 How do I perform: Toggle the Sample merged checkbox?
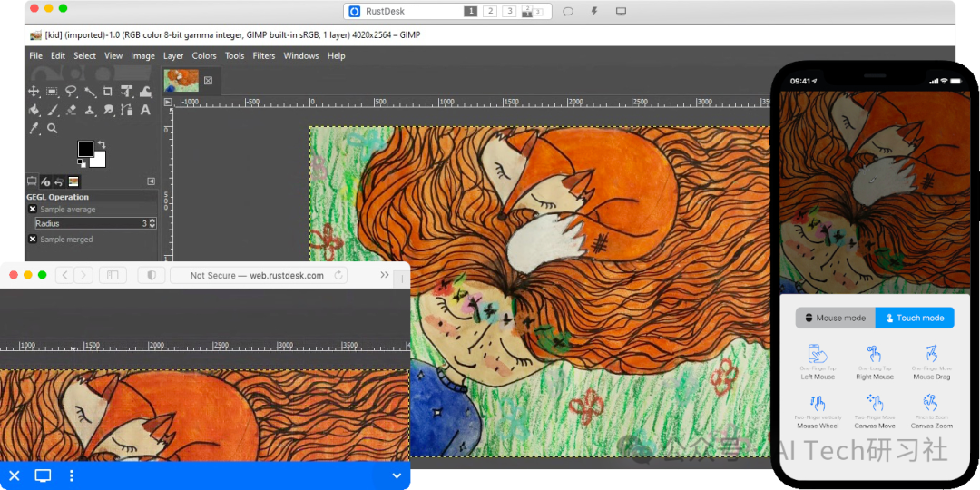point(33,240)
